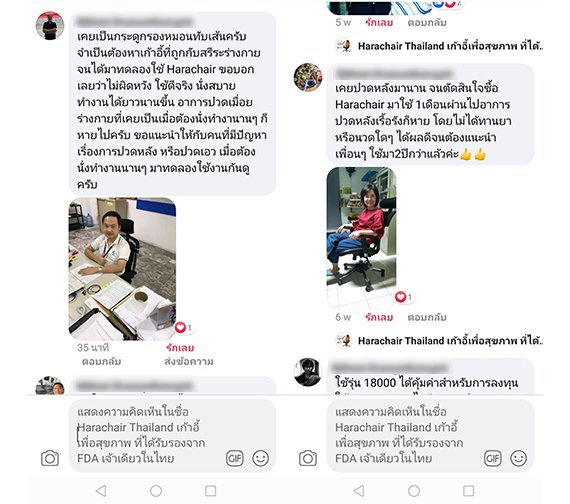The height and width of the screenshot is (504, 570).
Task: Tap recent apps square on left screen
Action: 210,491
